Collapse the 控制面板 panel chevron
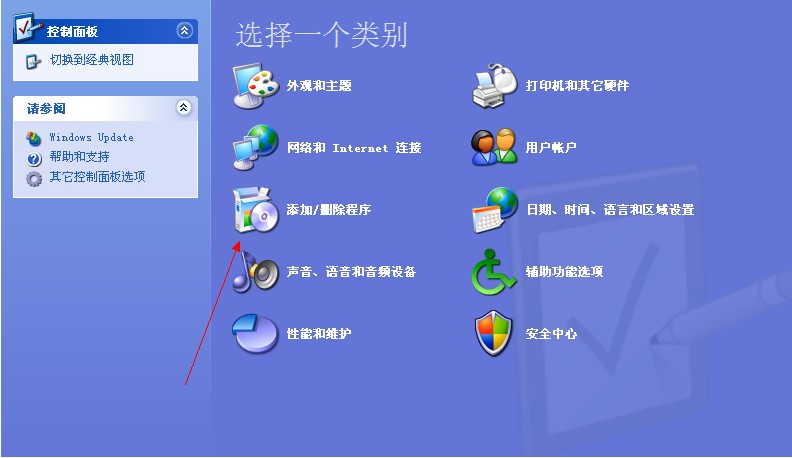The image size is (792, 458). tap(184, 31)
